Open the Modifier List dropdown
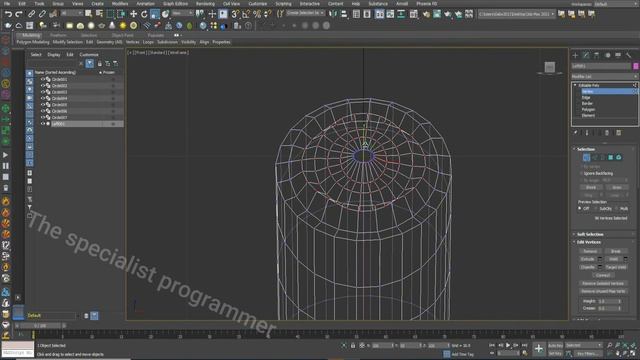This screenshot has width=640, height=360. point(604,76)
